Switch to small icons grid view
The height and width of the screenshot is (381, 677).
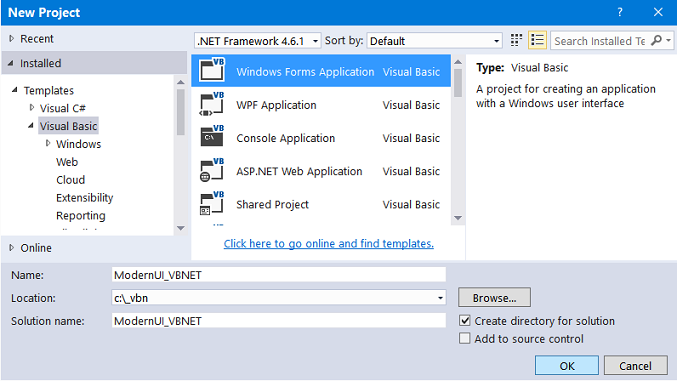click(516, 41)
